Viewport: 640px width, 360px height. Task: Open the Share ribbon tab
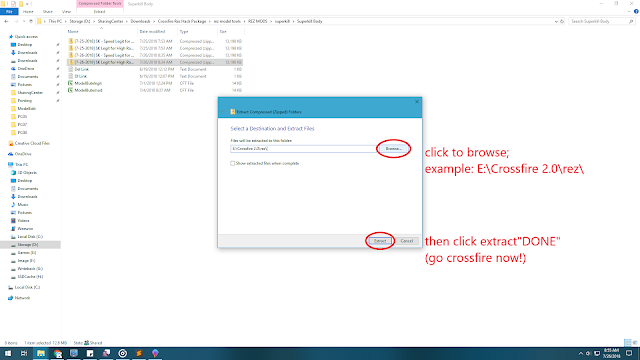click(x=48, y=11)
